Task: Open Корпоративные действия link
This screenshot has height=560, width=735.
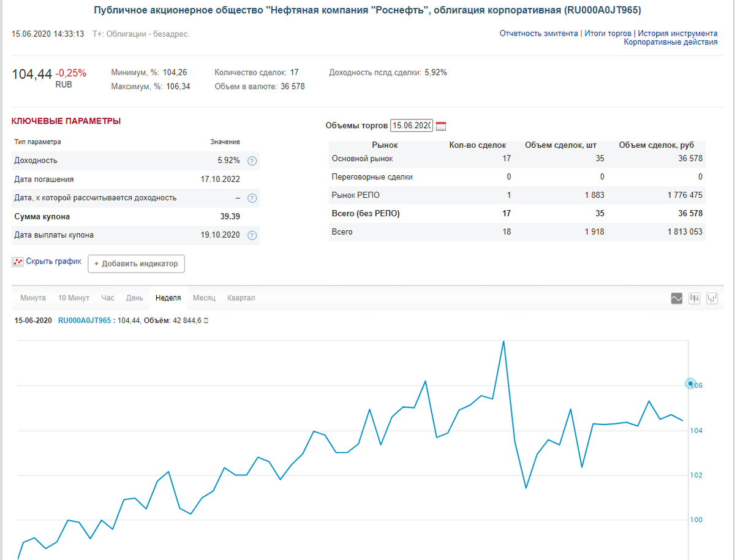Action: coord(671,42)
